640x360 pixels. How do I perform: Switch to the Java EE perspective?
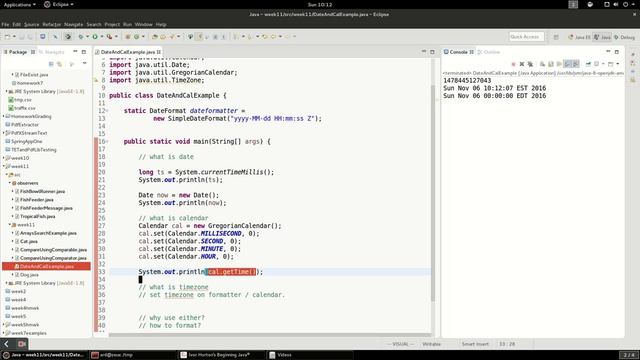(x=579, y=37)
